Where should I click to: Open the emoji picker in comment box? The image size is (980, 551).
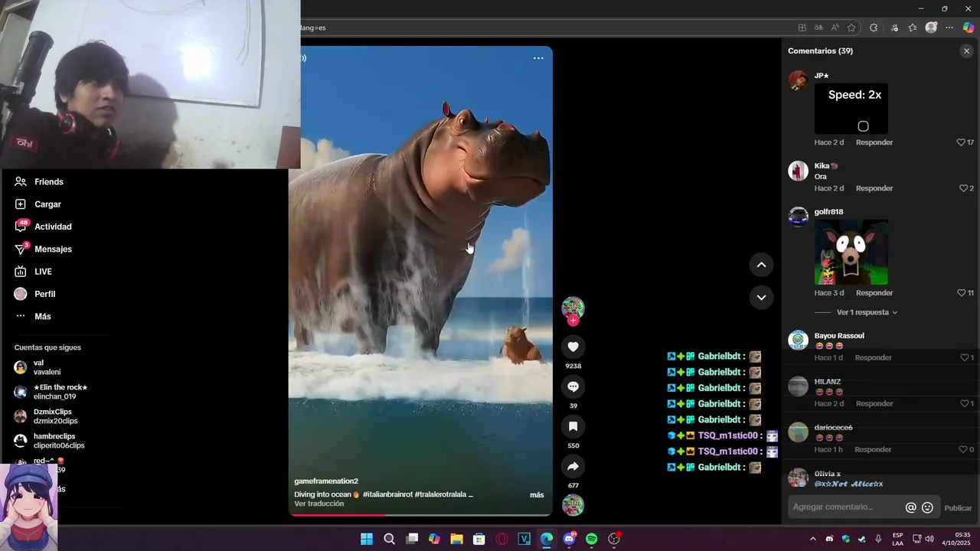click(927, 507)
